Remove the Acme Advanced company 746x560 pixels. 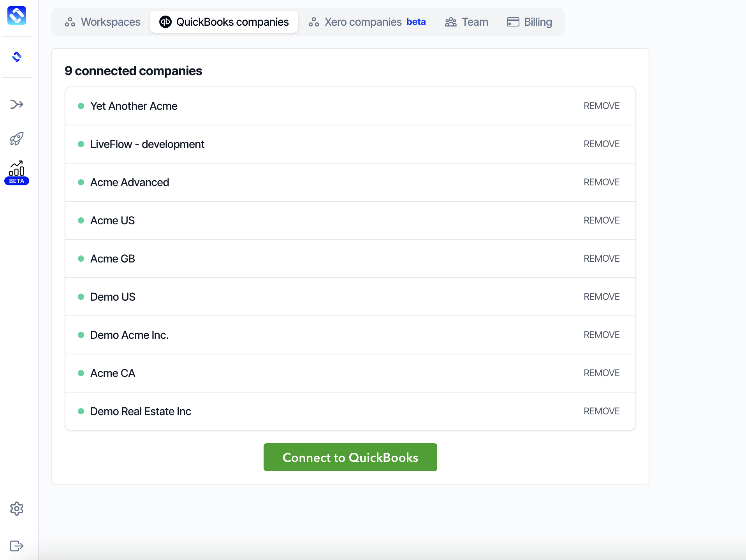(x=602, y=182)
